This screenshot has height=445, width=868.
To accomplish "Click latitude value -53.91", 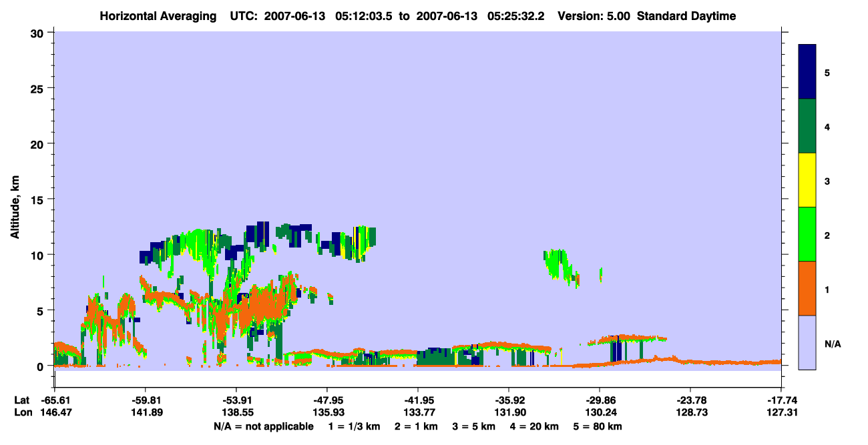I will pos(236,400).
